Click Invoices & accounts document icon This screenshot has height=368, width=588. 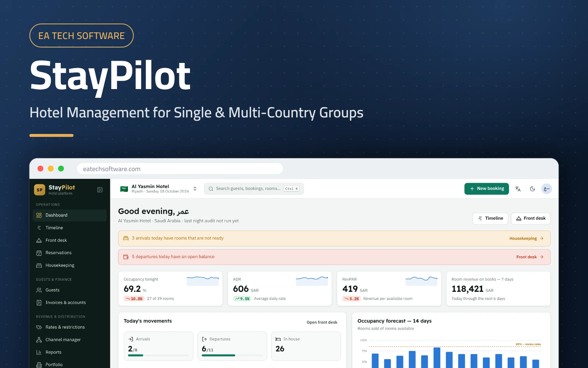(x=39, y=302)
